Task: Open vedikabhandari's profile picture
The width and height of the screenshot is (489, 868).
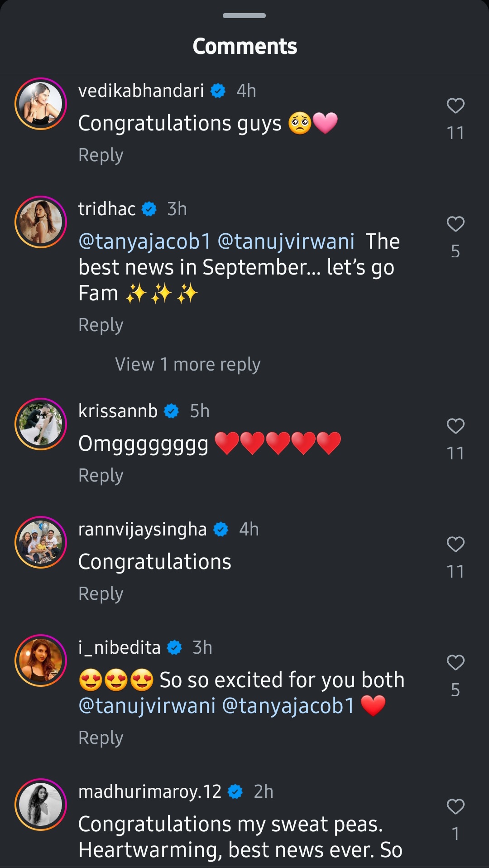Action: pos(41,104)
